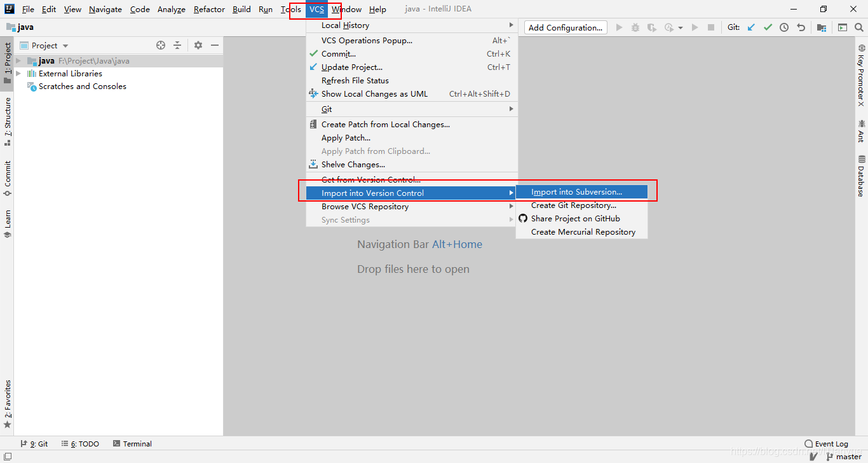Click the java module folder icon in tree
This screenshot has width=868, height=463.
click(x=32, y=61)
